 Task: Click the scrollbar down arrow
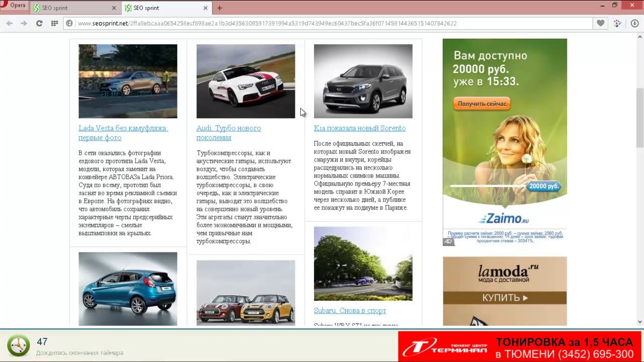640,322
